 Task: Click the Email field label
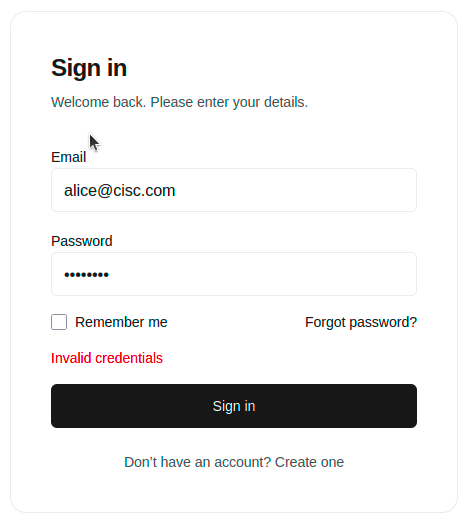[x=68, y=157]
